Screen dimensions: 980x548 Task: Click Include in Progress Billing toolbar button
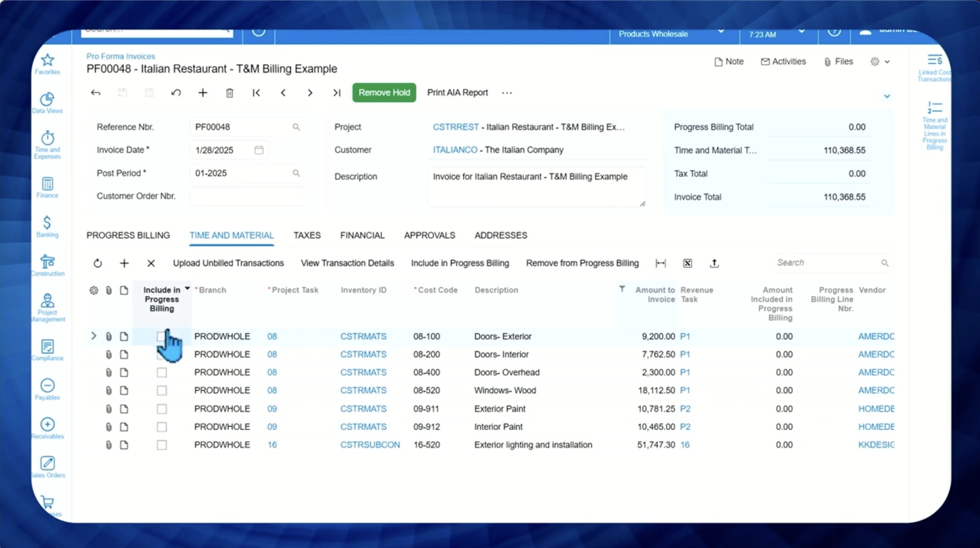[x=460, y=263]
